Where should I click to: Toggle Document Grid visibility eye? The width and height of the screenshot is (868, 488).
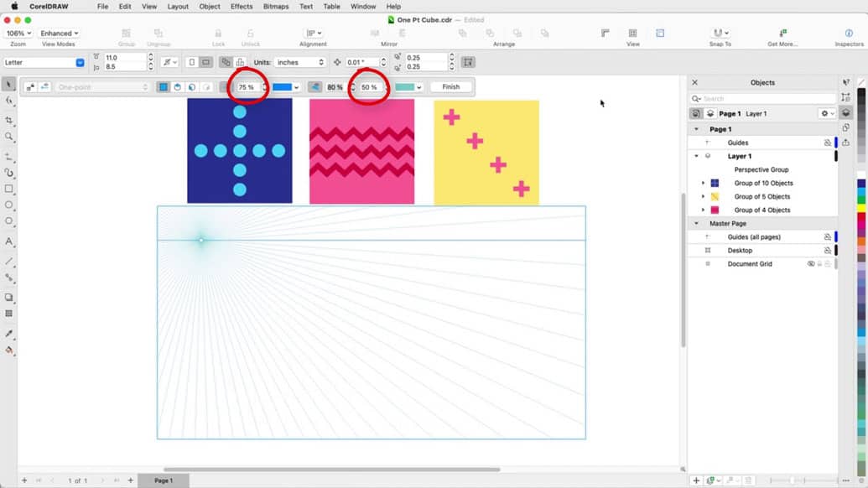coord(810,263)
